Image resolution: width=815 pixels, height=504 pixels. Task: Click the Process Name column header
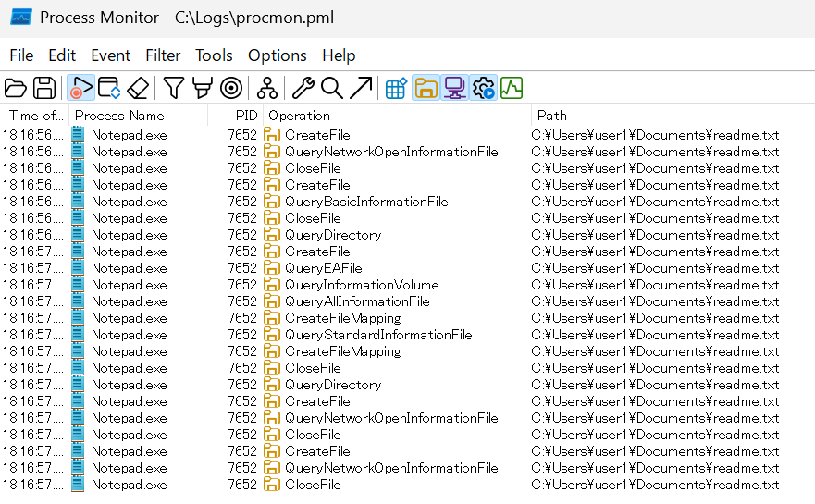[x=139, y=116]
